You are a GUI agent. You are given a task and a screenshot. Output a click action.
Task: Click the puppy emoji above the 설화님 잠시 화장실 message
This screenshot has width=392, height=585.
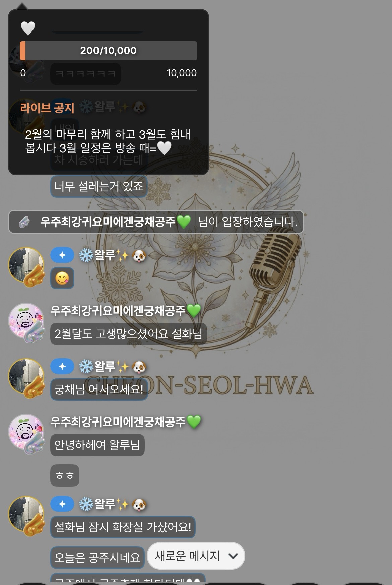[139, 505]
